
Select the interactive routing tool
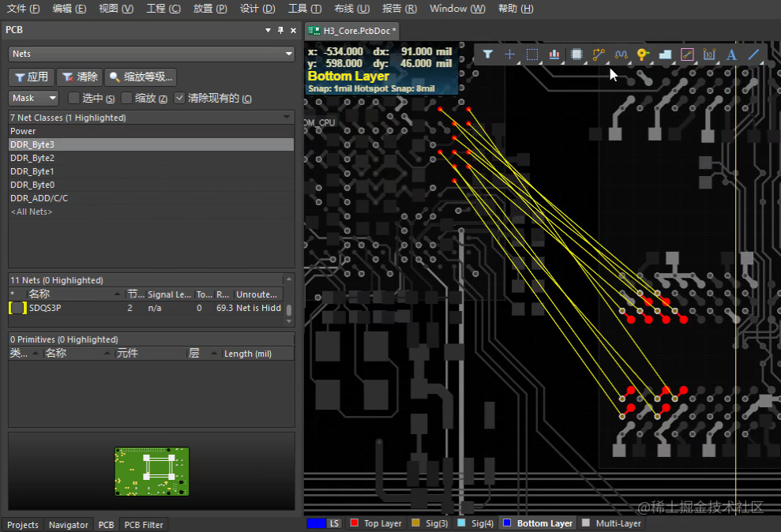(x=598, y=54)
